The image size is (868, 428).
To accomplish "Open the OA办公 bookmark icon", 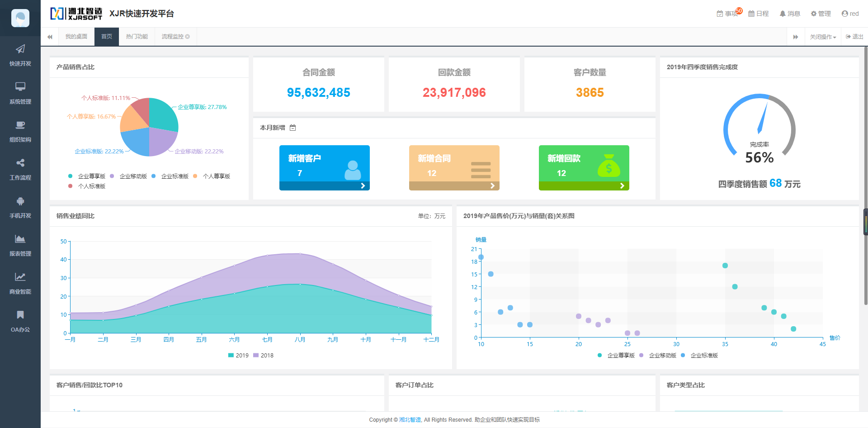I will pos(20,315).
